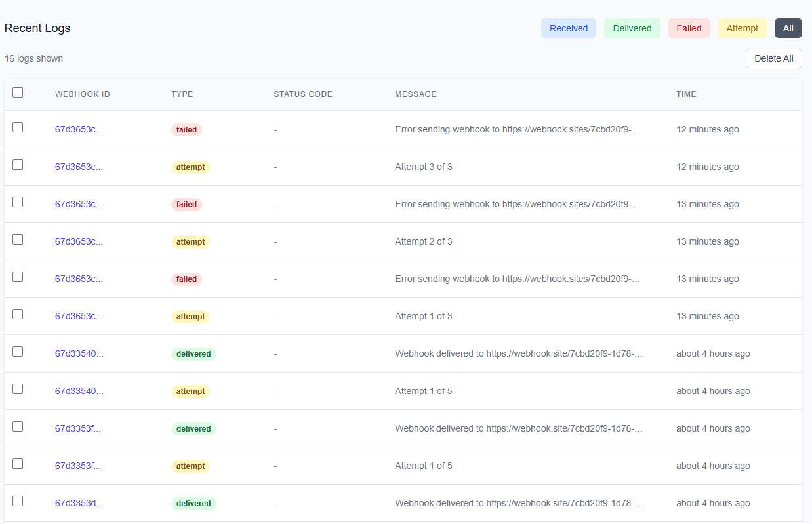The height and width of the screenshot is (524, 812).
Task: Click the MESSAGE column header
Action: [x=416, y=94]
